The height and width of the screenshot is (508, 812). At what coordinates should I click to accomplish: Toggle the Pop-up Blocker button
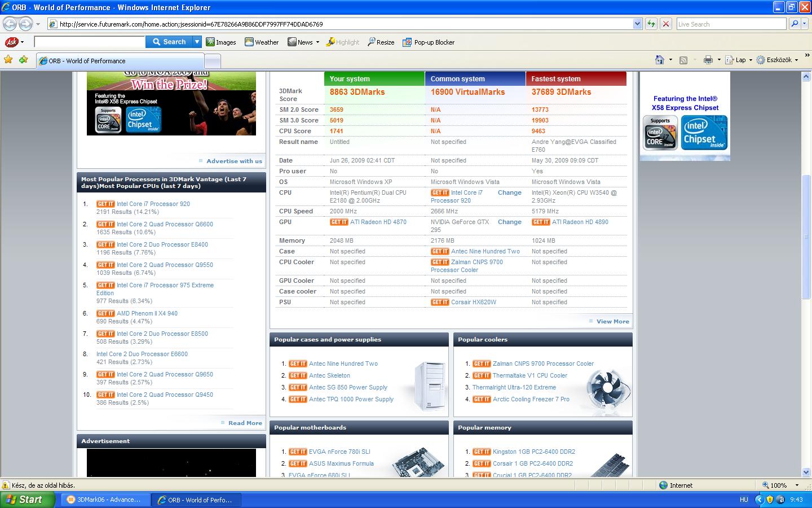coord(429,42)
